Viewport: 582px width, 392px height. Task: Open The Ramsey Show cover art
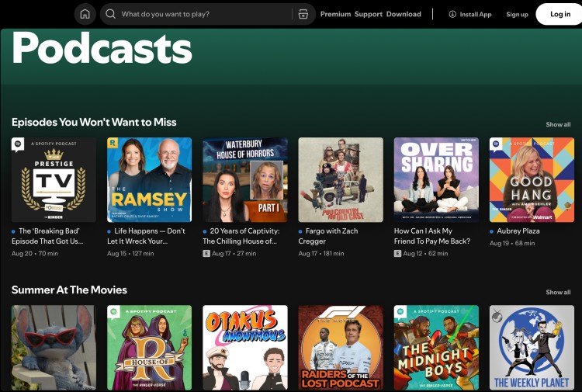(150, 180)
